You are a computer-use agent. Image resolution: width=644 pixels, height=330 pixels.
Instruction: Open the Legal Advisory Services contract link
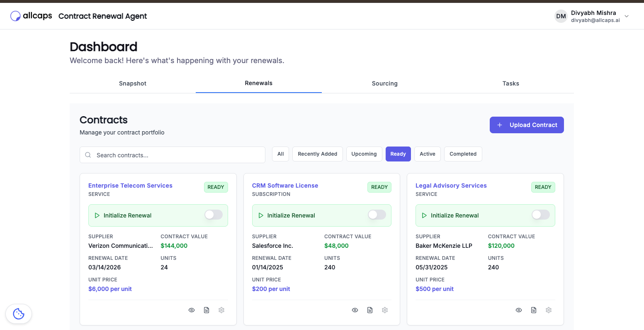pyautogui.click(x=451, y=186)
